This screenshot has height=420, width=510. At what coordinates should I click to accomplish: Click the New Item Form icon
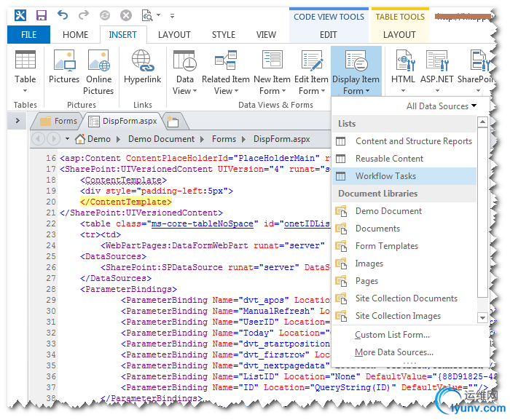(x=272, y=59)
